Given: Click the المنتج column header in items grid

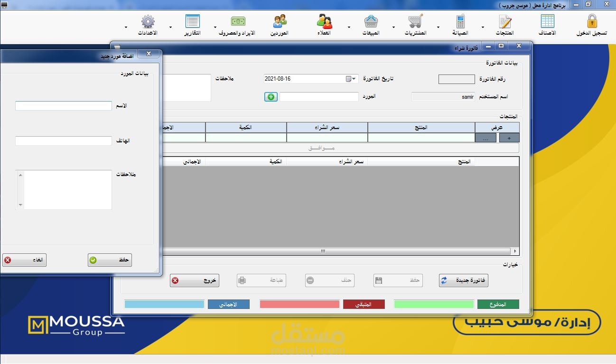Looking at the screenshot, I should pos(421,162).
